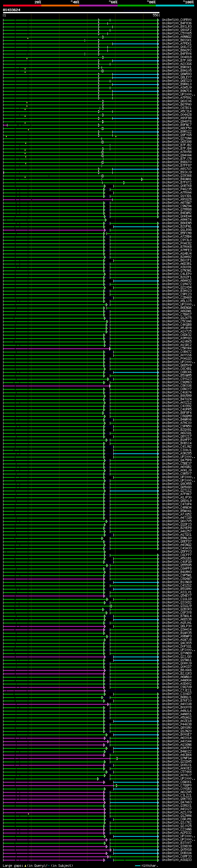The image size is (197, 868).
Task: Click label UniRef100_C6BCK6
Action: (177, 372)
